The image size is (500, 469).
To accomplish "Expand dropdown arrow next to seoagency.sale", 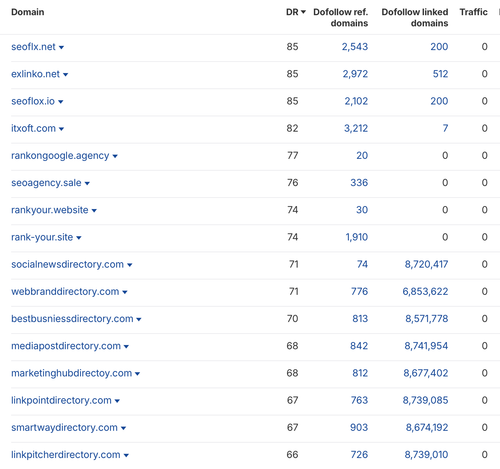I will [87, 183].
